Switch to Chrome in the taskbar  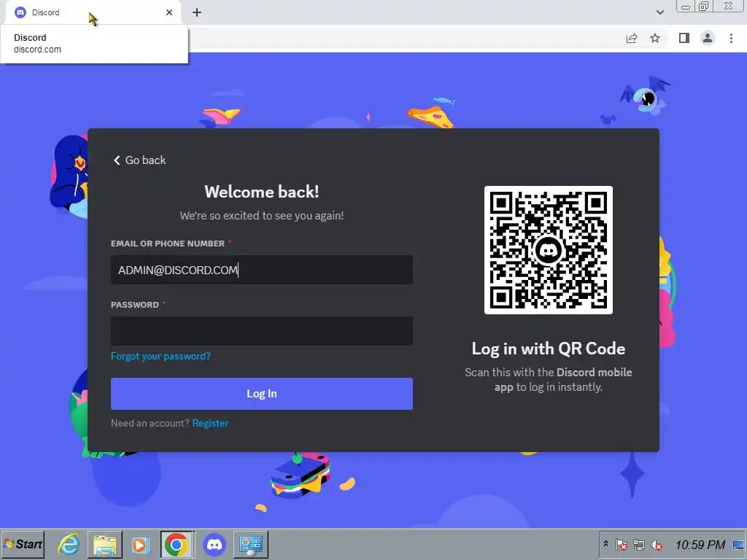[177, 544]
